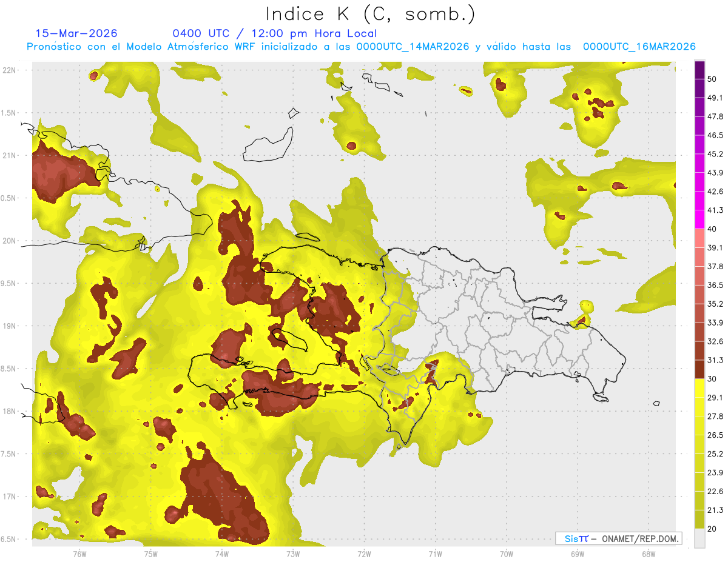Click the colorbar value "35.2"
Viewport: 728px width, 562px height.
715,304
